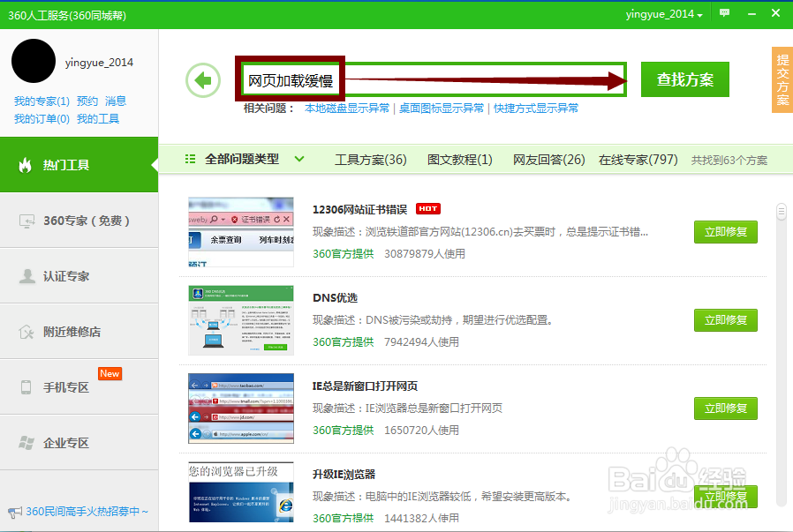Click the red HOT badge
The image size is (793, 532).
tap(428, 209)
